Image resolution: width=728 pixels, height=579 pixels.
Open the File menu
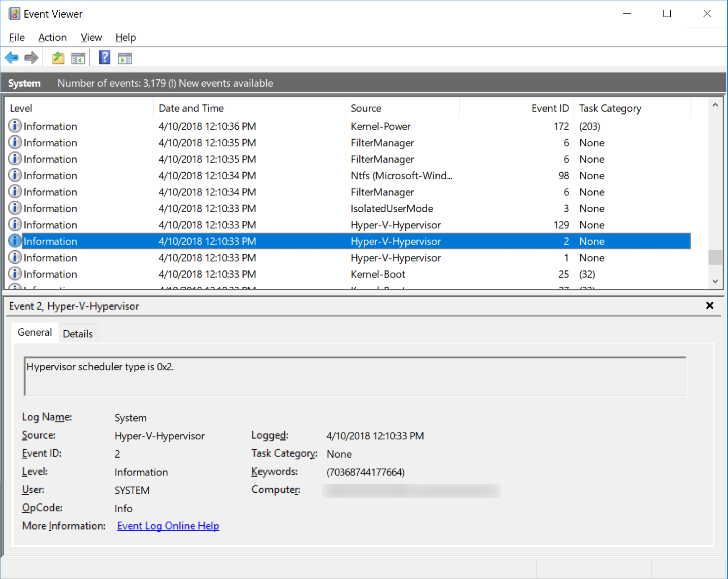[16, 37]
